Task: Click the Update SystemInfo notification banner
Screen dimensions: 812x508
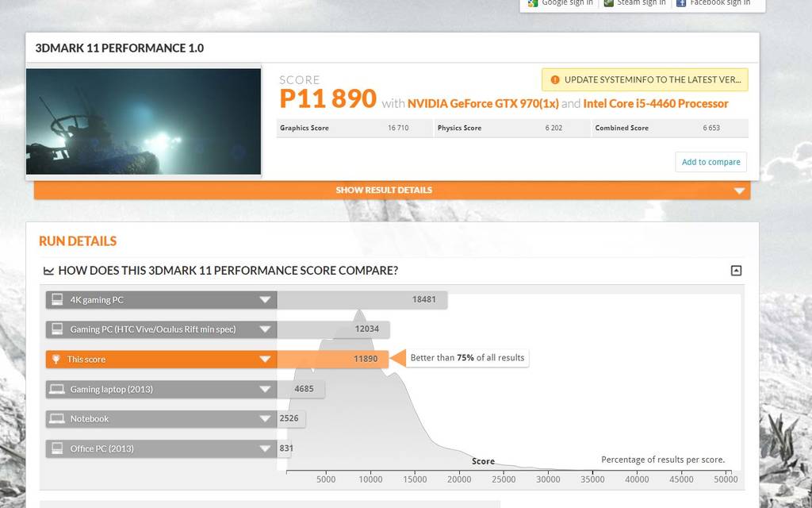Action: point(645,80)
